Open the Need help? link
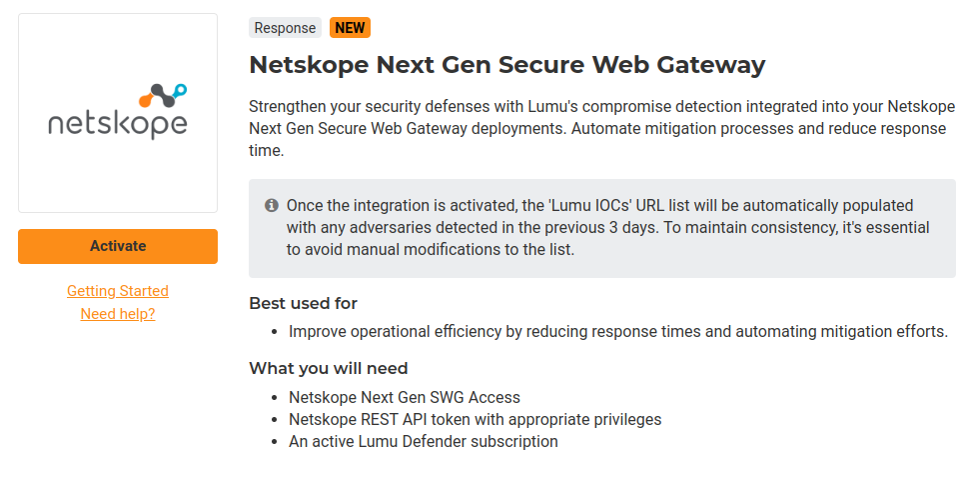Image resolution: width=980 pixels, height=477 pixels. [118, 314]
